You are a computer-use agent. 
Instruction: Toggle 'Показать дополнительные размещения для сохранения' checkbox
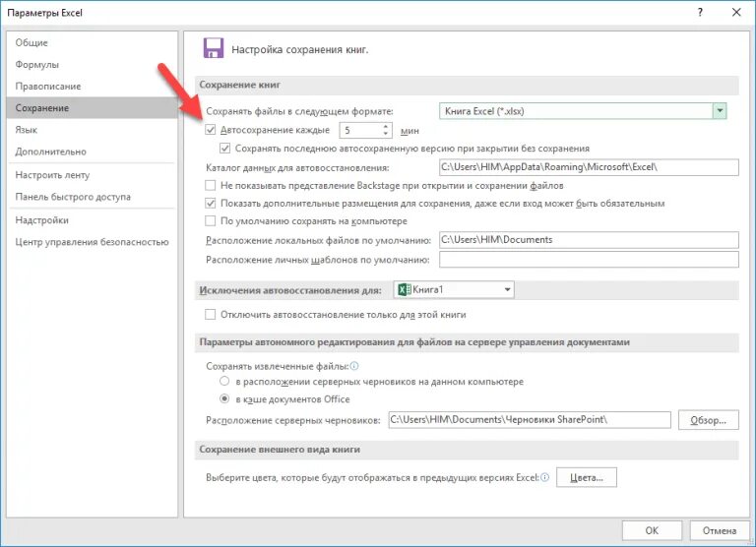tap(211, 203)
